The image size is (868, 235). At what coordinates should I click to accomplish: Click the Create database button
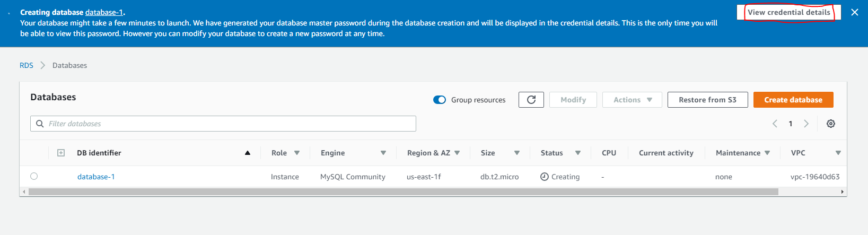coord(793,100)
